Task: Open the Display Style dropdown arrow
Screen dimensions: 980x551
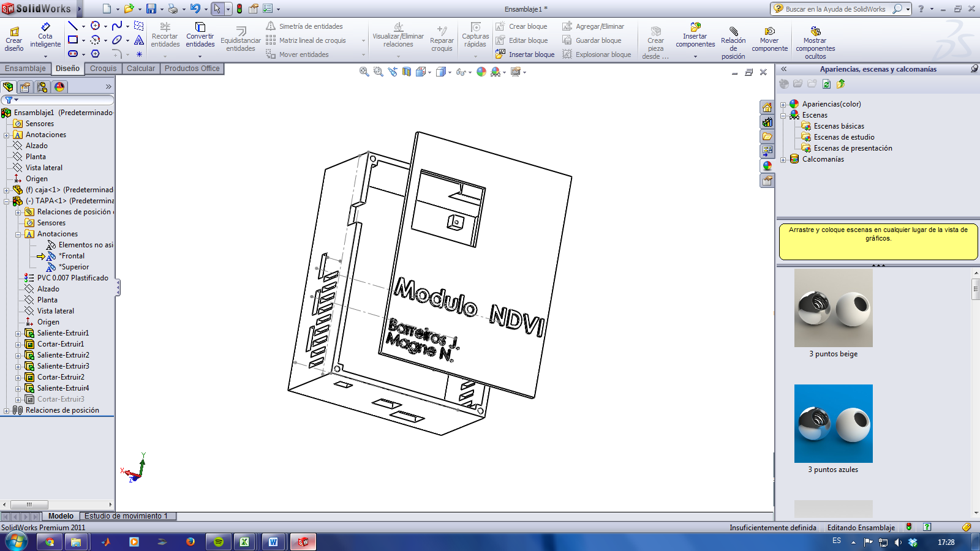Action: tap(450, 72)
